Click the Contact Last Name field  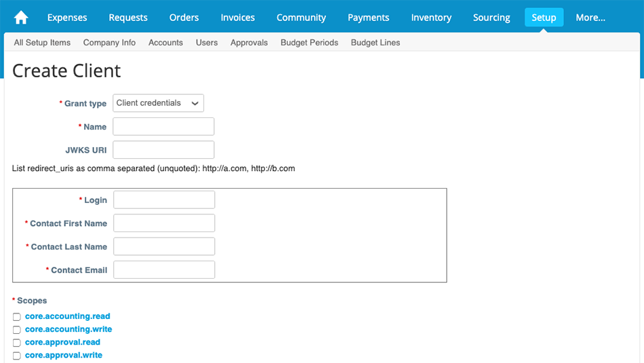pos(164,247)
